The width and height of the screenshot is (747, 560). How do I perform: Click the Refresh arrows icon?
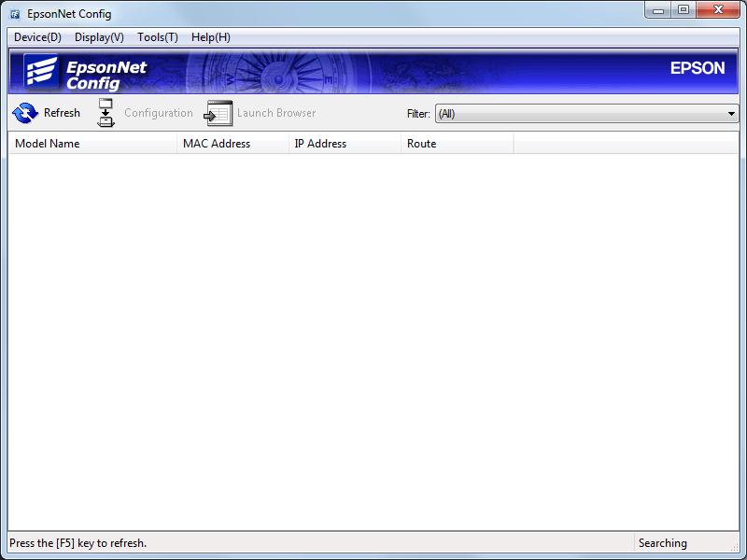pyautogui.click(x=25, y=113)
